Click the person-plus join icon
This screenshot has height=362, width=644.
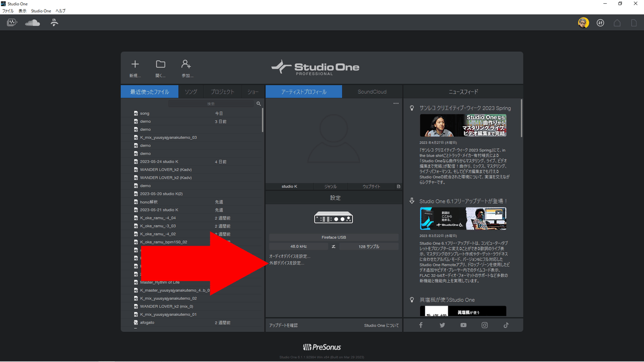(x=186, y=64)
